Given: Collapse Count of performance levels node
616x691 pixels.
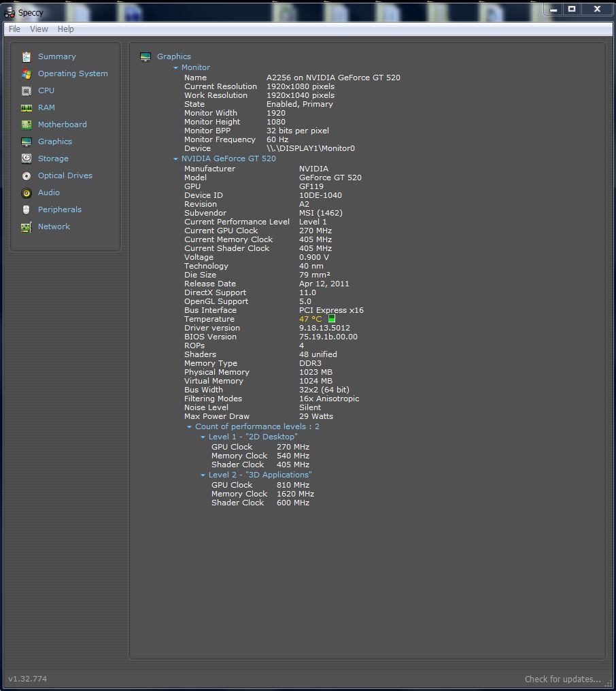Looking at the screenshot, I should (x=190, y=427).
